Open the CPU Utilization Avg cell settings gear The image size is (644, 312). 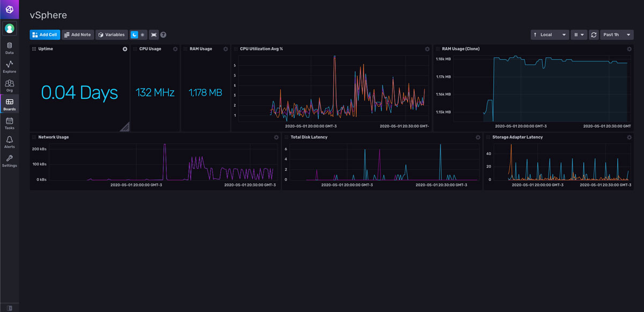click(426, 48)
